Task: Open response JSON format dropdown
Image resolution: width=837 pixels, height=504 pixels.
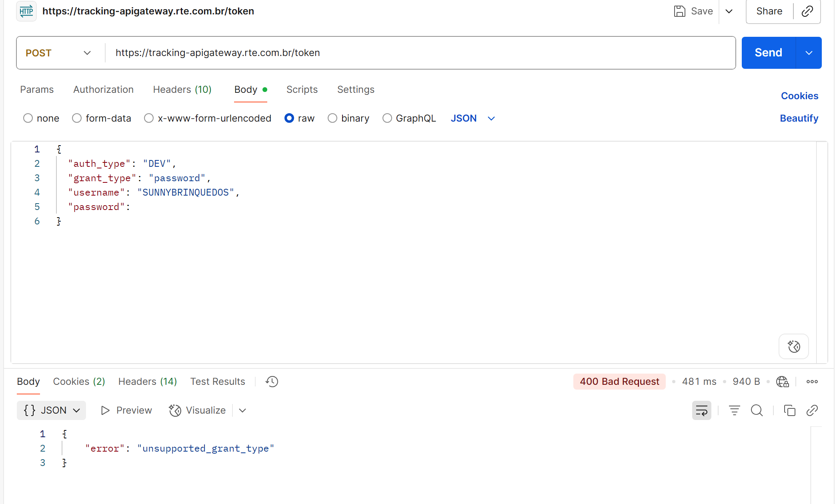Action: (51, 410)
